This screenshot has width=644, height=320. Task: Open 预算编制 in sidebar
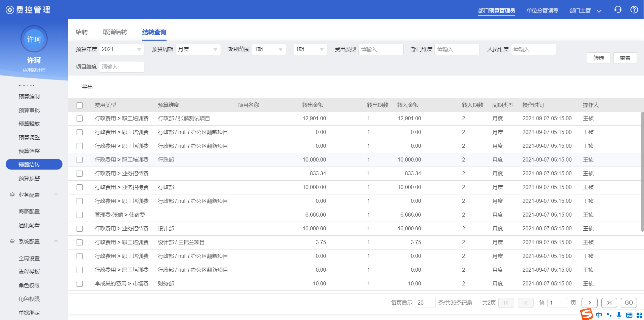click(x=29, y=97)
